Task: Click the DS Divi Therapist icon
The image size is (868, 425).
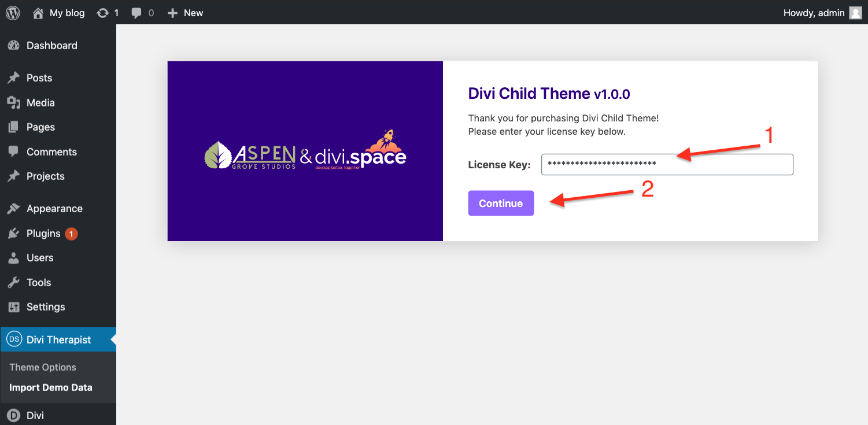Action: tap(14, 339)
